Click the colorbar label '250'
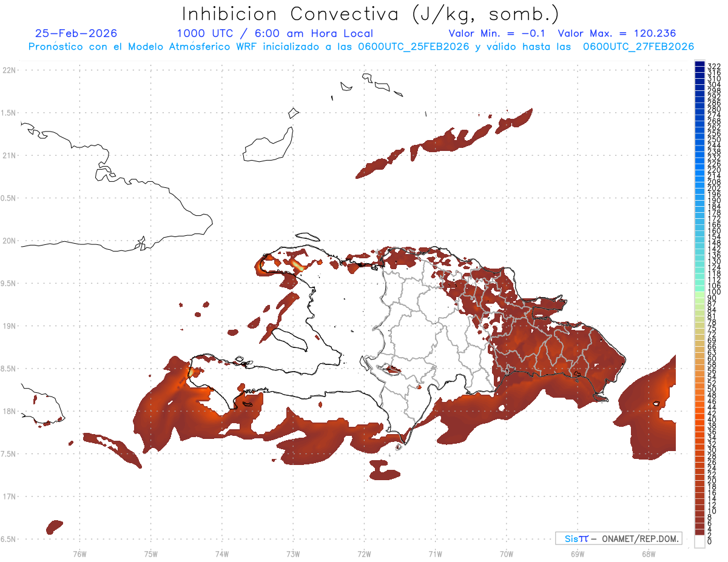Viewport: 728px width, 562px height. (714, 139)
